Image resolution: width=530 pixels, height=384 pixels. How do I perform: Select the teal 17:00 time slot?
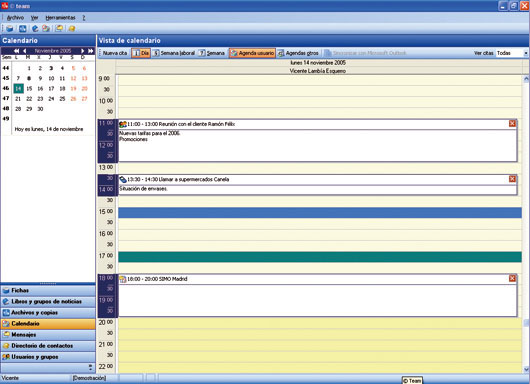320,257
